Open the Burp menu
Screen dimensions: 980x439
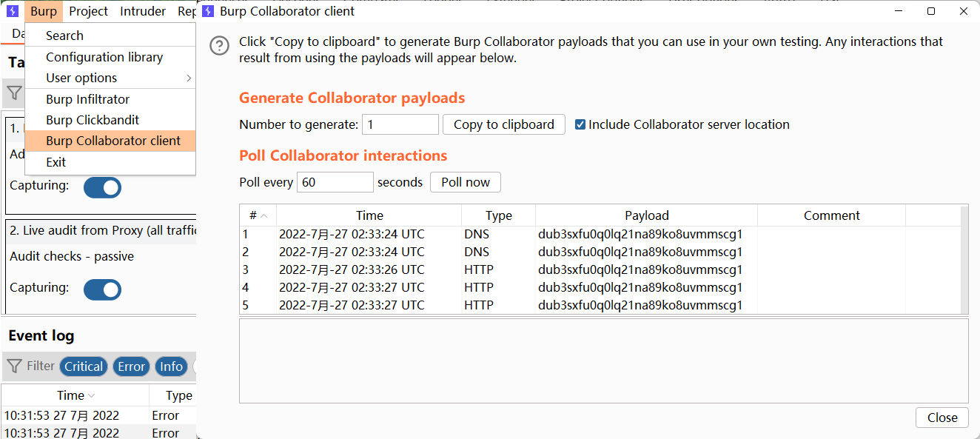[x=44, y=11]
